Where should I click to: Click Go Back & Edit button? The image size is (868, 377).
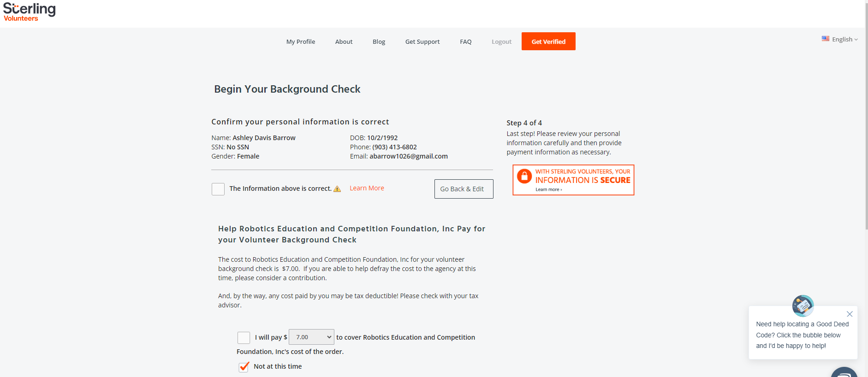click(x=464, y=189)
